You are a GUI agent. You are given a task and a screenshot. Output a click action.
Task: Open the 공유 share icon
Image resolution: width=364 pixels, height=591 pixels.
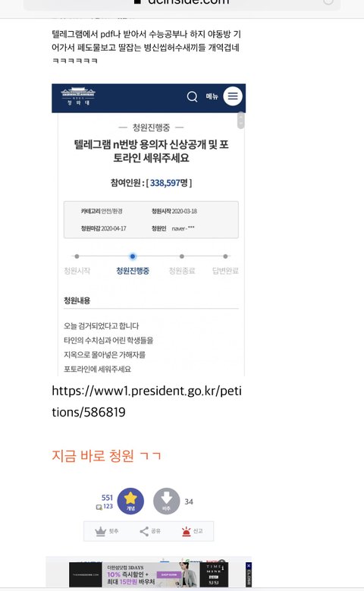point(144,531)
